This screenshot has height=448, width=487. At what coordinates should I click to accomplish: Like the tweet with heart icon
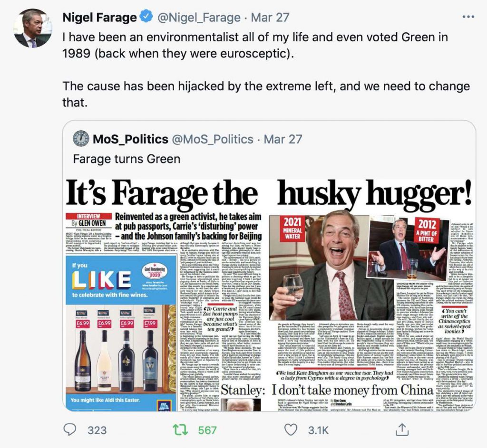pos(291,430)
